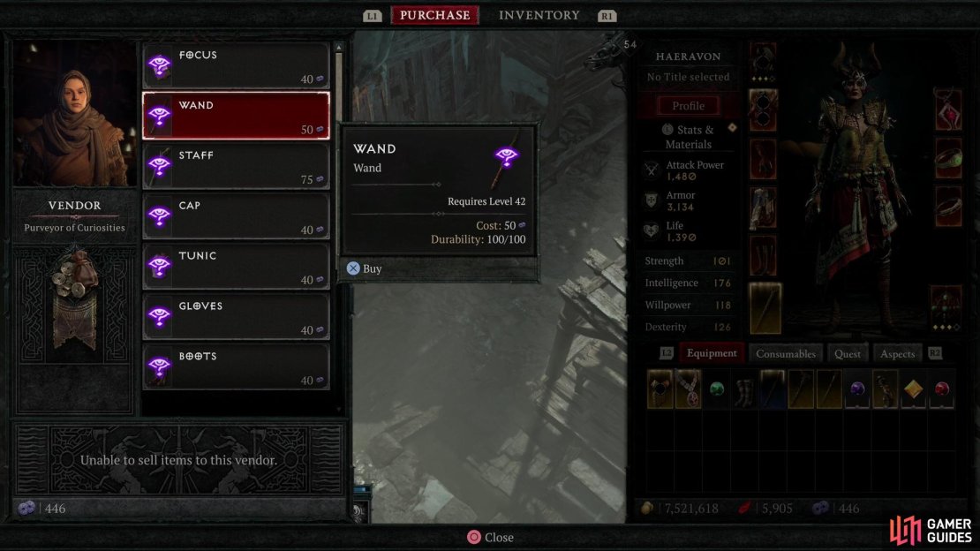Select the Gloves item for 40 obols

coord(236,316)
